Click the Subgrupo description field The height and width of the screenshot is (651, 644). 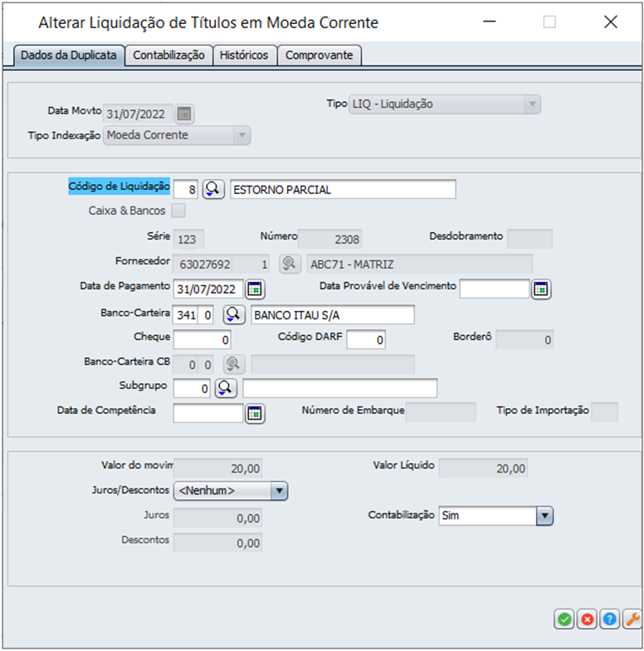pos(340,388)
